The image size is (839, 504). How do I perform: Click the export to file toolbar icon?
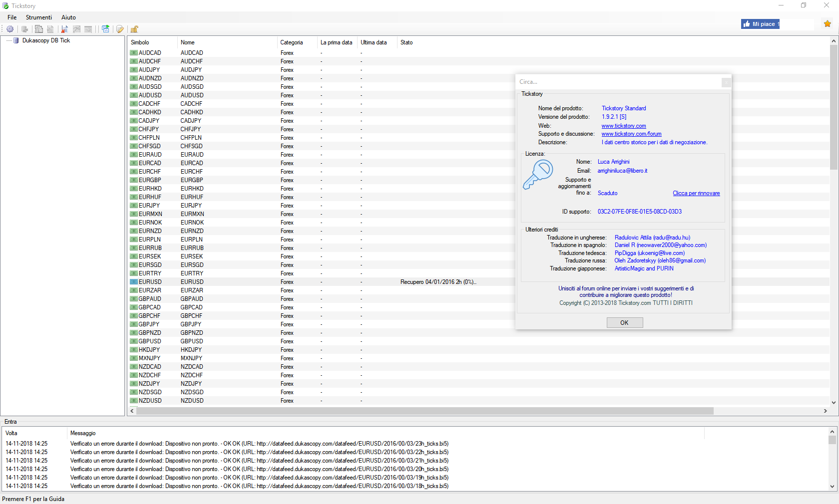[x=50, y=29]
